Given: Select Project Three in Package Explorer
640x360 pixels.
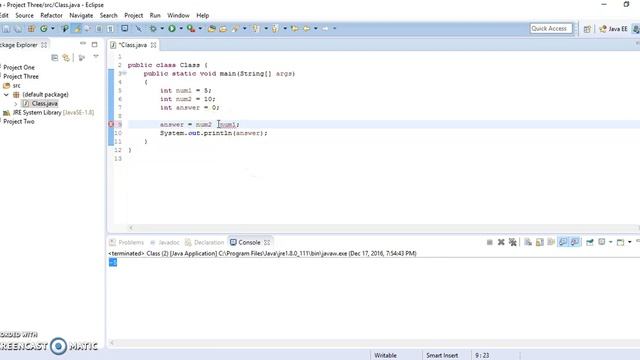Looking at the screenshot, I should pyautogui.click(x=21, y=76).
